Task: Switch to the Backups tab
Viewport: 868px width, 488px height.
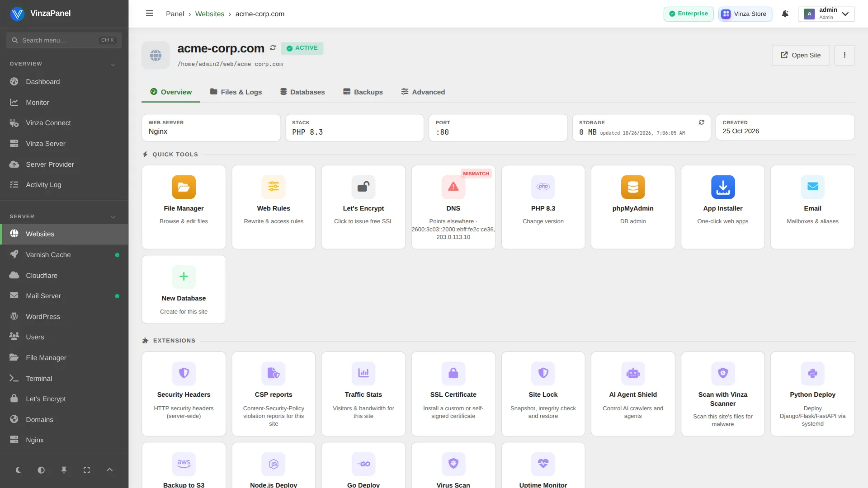Action: (x=363, y=92)
